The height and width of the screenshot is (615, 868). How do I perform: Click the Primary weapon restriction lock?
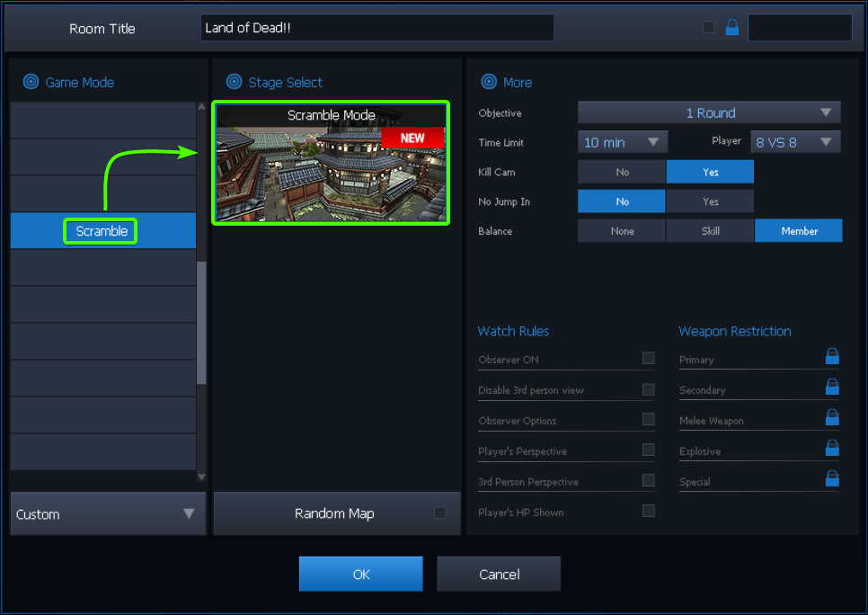832,356
